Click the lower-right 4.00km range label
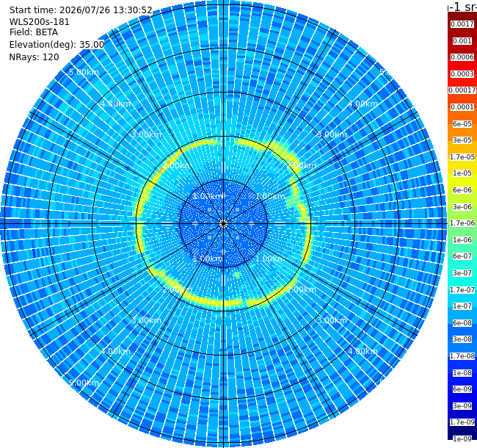Image resolution: width=477 pixels, height=448 pixels. (363, 351)
